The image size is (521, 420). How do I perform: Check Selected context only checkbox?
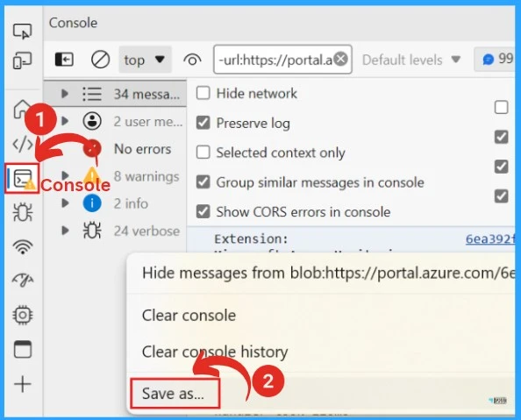point(203,153)
